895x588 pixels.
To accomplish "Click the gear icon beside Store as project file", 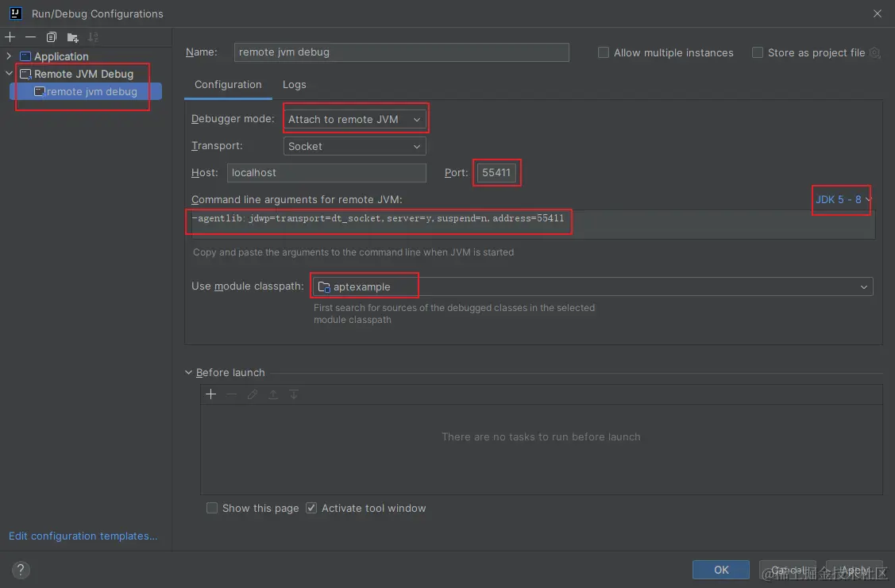I will [874, 53].
